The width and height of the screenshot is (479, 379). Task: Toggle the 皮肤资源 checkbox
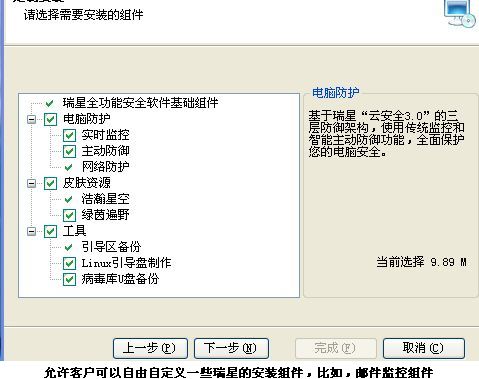click(x=50, y=183)
